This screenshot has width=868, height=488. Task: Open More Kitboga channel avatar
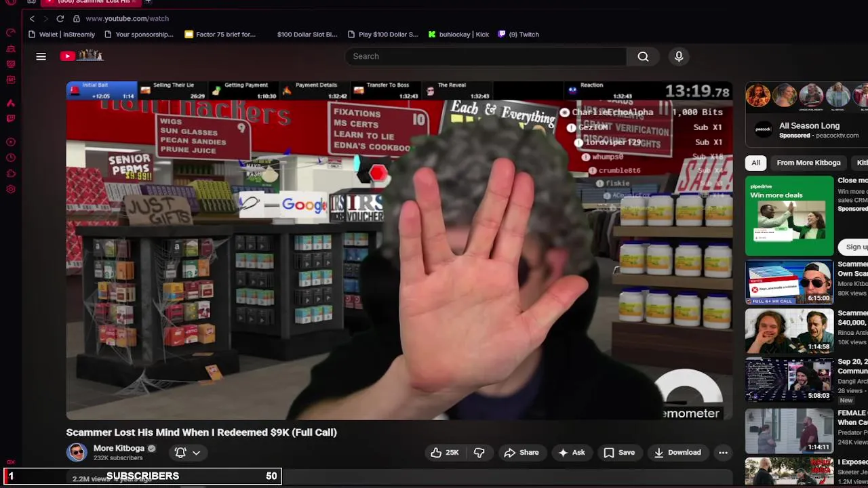click(77, 452)
